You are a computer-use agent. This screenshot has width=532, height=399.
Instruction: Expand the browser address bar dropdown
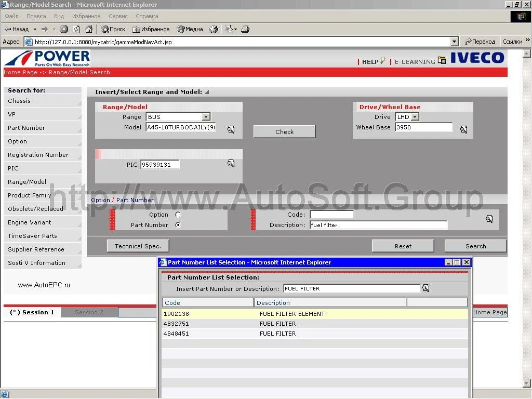pyautogui.click(x=454, y=42)
